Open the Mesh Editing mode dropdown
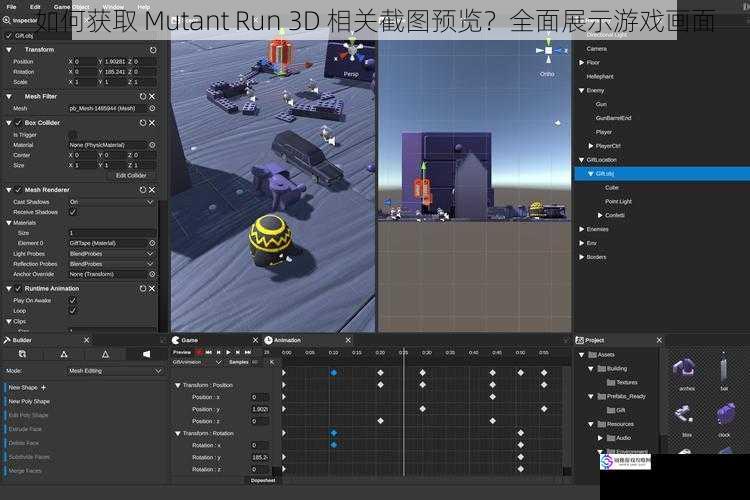Screen dimensions: 750x500 click(115, 371)
